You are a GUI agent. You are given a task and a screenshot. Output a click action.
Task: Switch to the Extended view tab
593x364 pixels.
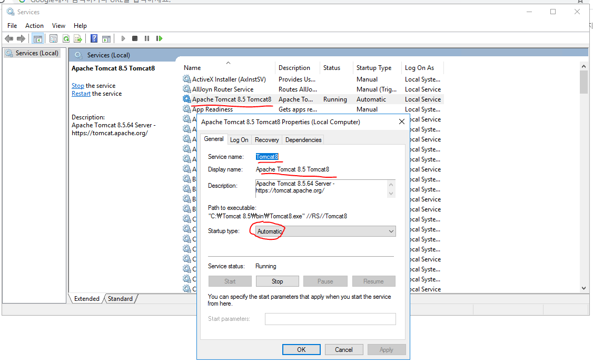pyautogui.click(x=86, y=299)
